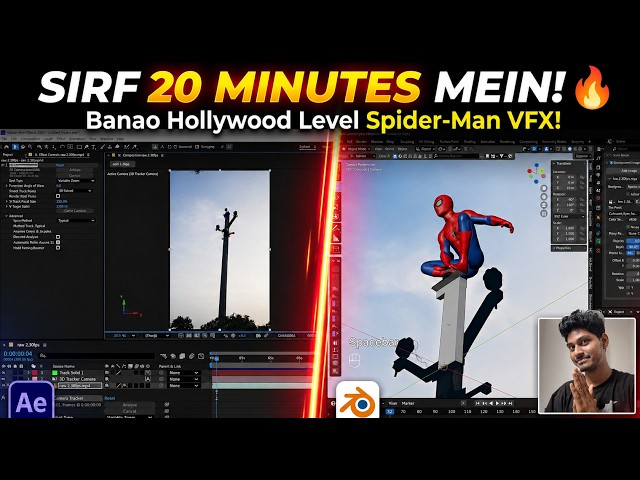Open viewer resolution (Third) dropdown
640x480 pixels.
point(157,336)
